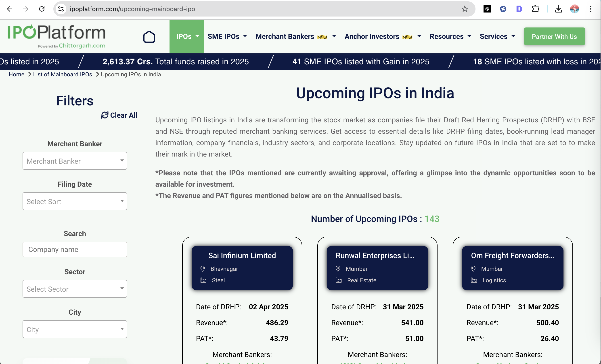Click the NEW badge next to Anchor Investors
Screen dimensions: 601x364
pyautogui.click(x=407, y=37)
